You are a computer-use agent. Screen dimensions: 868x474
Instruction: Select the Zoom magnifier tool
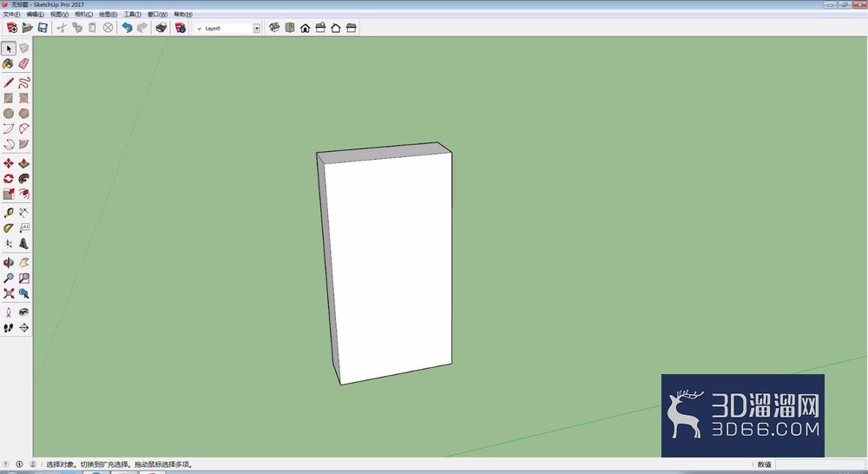pyautogui.click(x=9, y=278)
